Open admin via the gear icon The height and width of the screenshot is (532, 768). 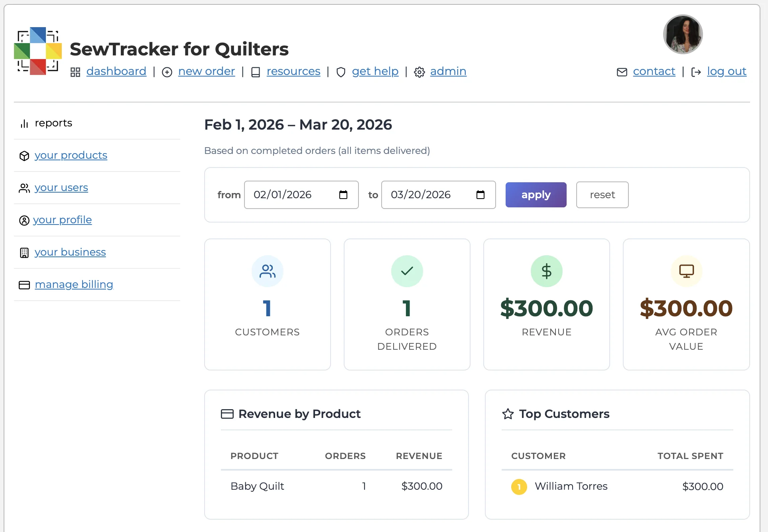(x=419, y=72)
